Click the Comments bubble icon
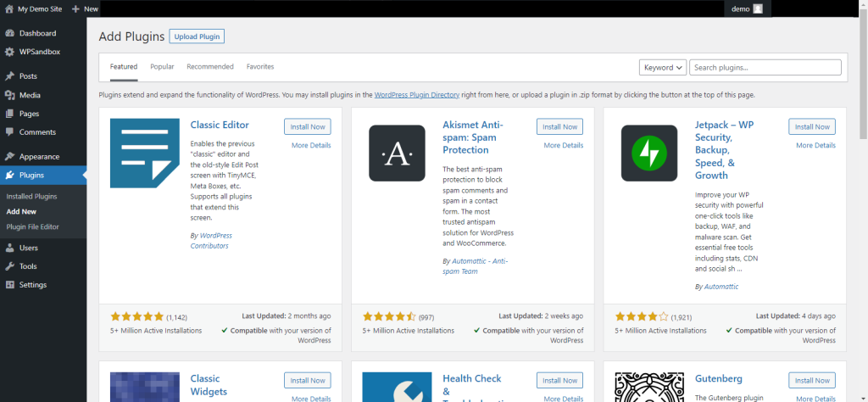Image resolution: width=868 pixels, height=402 pixels. click(9, 132)
